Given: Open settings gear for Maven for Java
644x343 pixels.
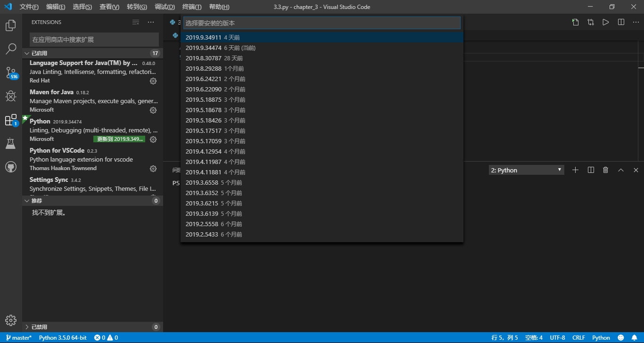Looking at the screenshot, I should pyautogui.click(x=153, y=110).
